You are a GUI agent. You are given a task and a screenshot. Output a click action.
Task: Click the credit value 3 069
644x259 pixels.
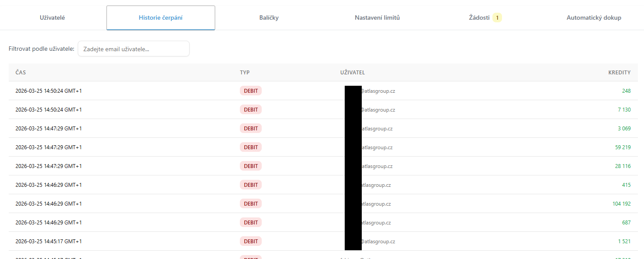[624, 129]
